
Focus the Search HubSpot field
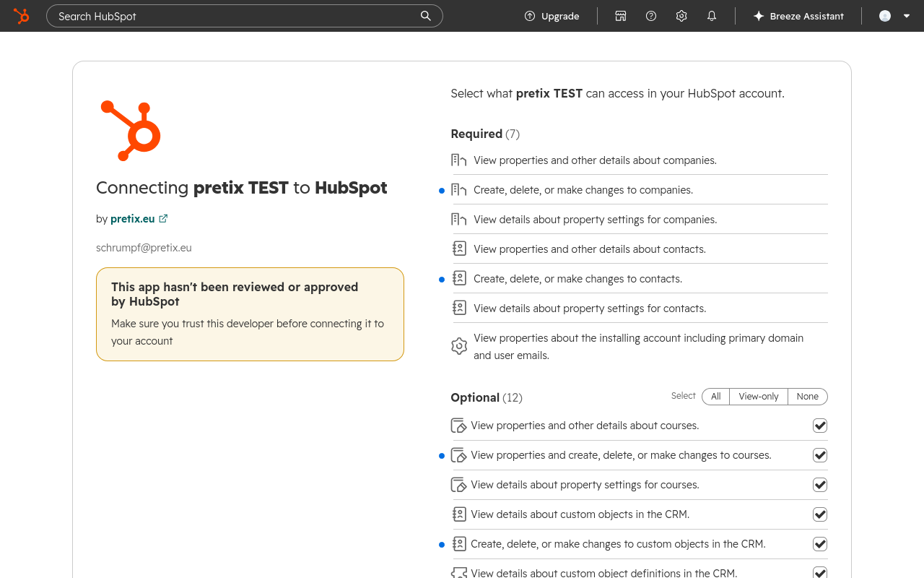pyautogui.click(x=245, y=16)
